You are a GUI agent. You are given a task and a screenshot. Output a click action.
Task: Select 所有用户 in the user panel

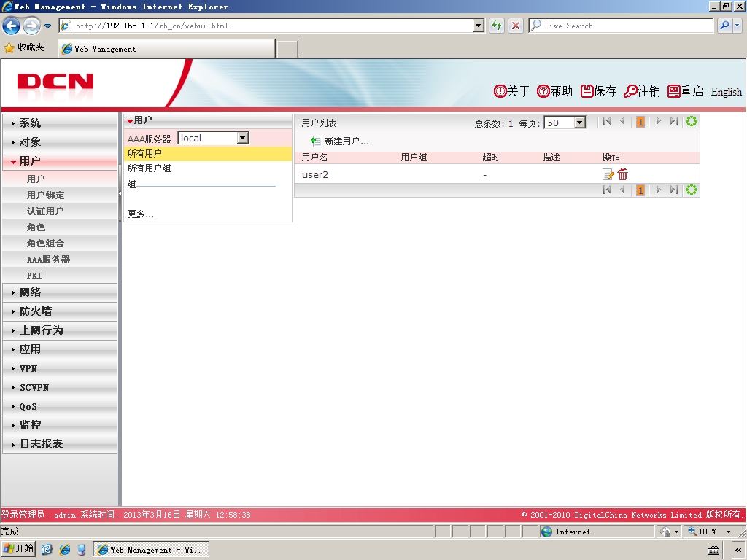click(208, 153)
